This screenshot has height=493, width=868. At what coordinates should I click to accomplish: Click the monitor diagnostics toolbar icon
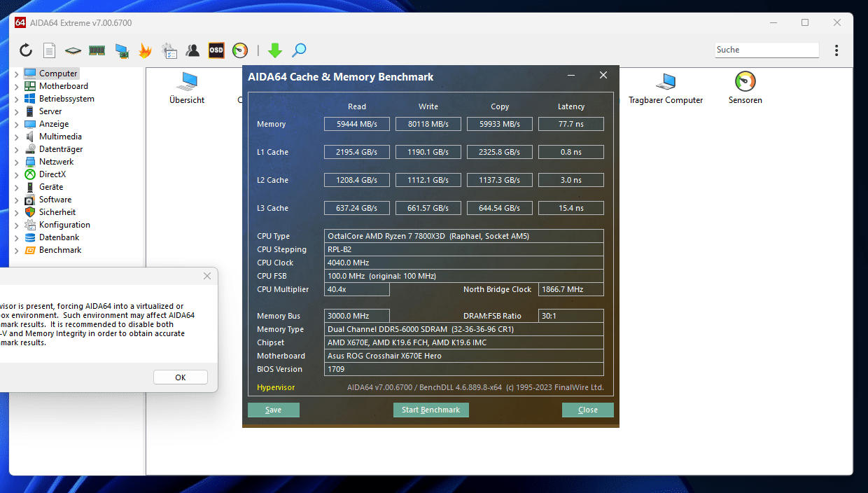tap(121, 50)
